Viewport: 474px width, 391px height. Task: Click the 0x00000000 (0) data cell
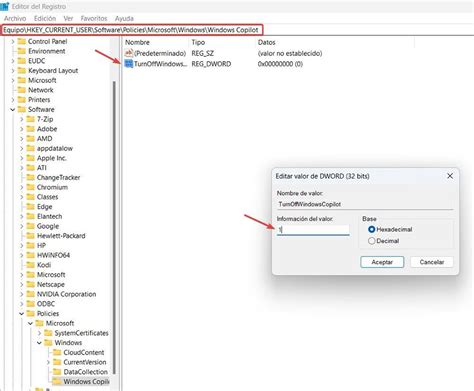(280, 64)
